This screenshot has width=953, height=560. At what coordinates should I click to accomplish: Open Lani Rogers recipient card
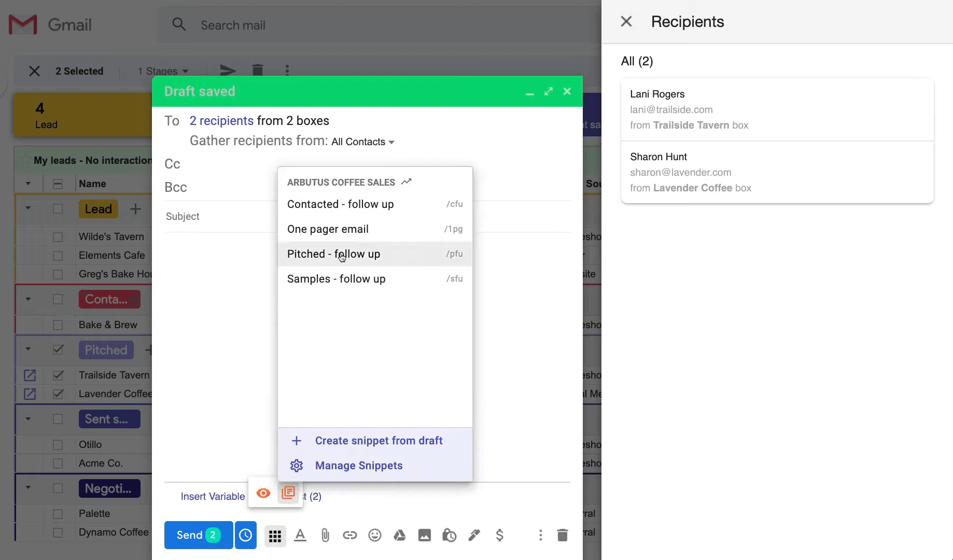pyautogui.click(x=777, y=109)
